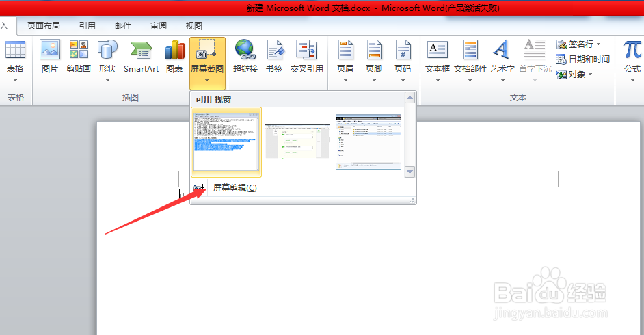The height and width of the screenshot is (335, 644).
Task: Expand the 艺术字 dropdown arrow
Action: coord(502,81)
